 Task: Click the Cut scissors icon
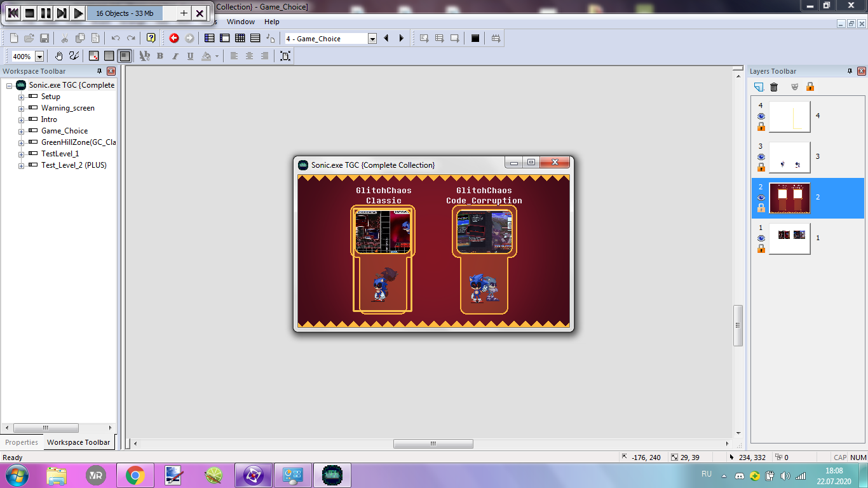(65, 38)
